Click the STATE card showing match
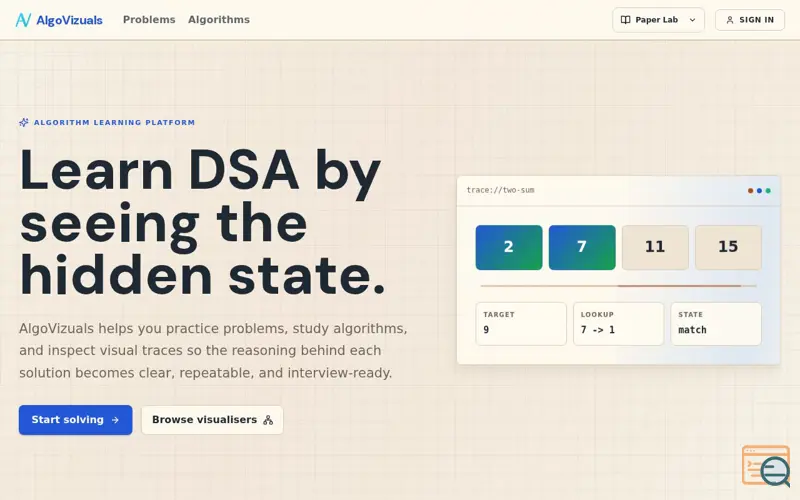 tap(716, 324)
